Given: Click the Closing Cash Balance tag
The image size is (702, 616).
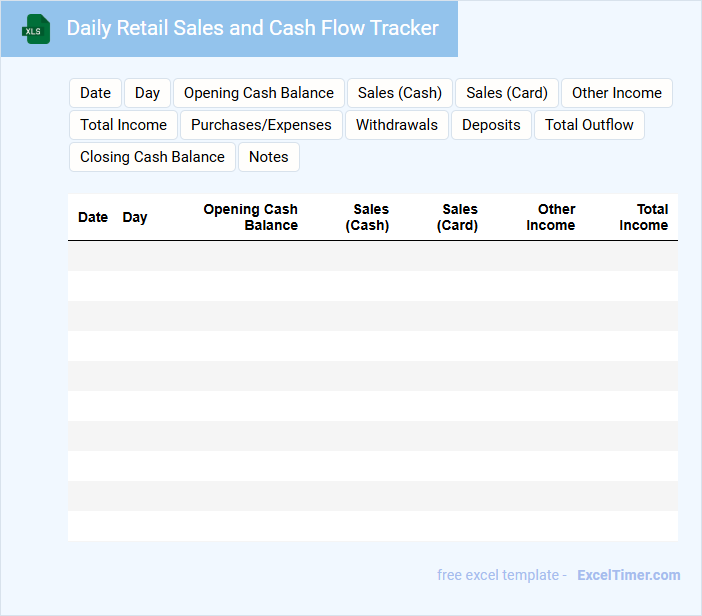Looking at the screenshot, I should point(152,157).
